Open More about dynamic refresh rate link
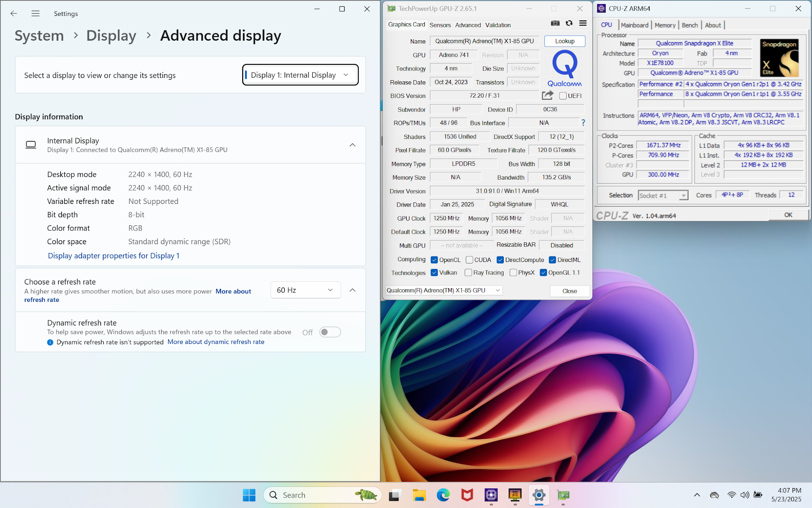812x508 pixels. (x=216, y=342)
